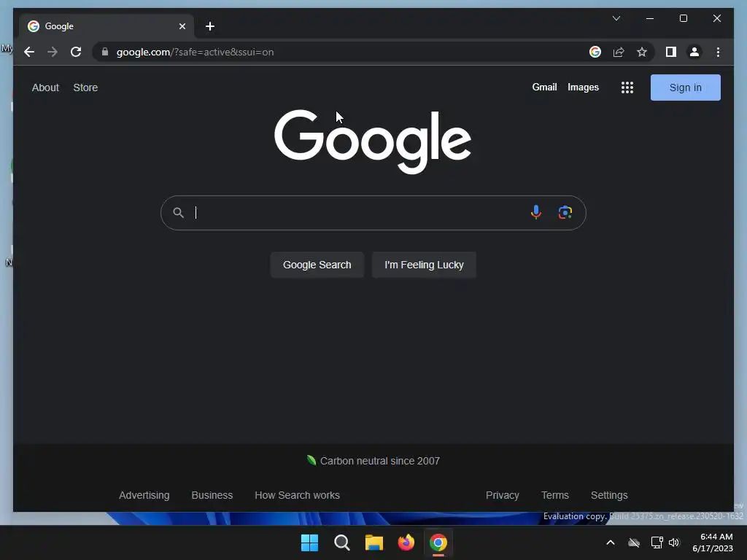The height and width of the screenshot is (560, 747).
Task: Click the Google Search button
Action: click(x=317, y=265)
